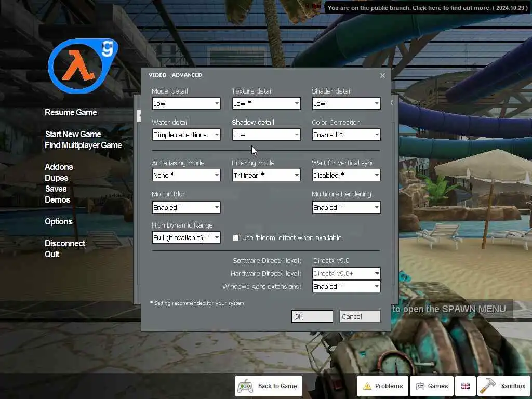Open Options from the main menu
This screenshot has height=399, width=532.
tap(58, 221)
